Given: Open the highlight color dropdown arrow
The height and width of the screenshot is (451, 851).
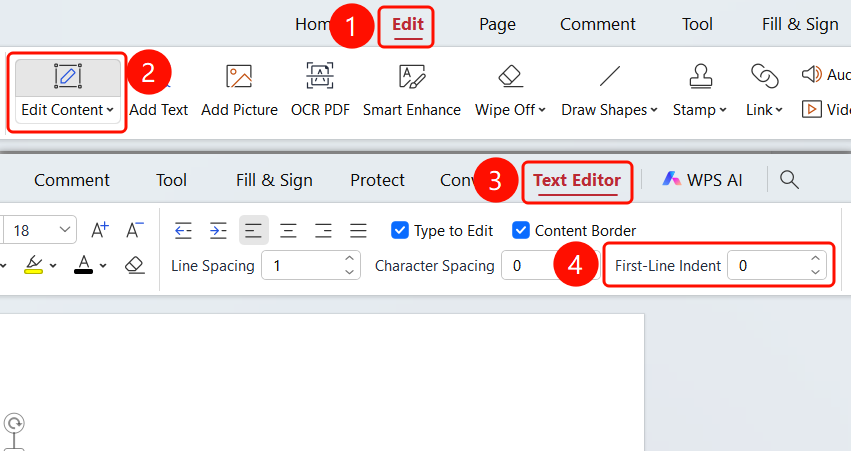Looking at the screenshot, I should (53, 266).
